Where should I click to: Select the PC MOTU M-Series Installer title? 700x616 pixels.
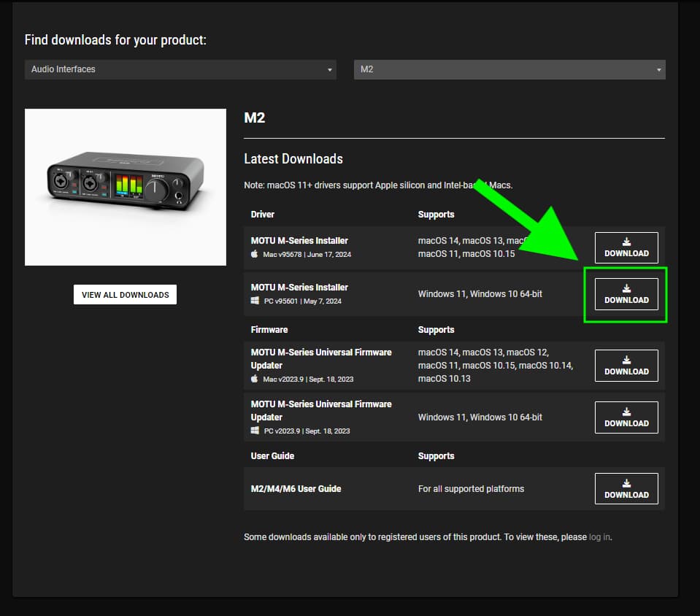point(299,288)
